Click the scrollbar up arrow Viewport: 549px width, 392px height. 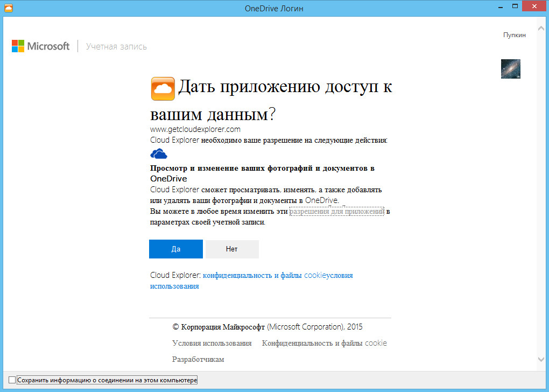pos(540,27)
